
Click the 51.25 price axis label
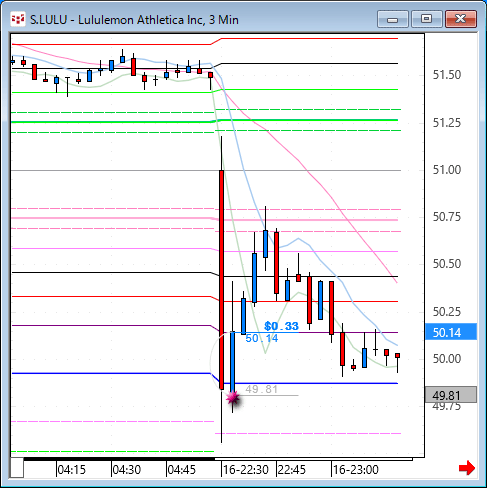click(447, 123)
